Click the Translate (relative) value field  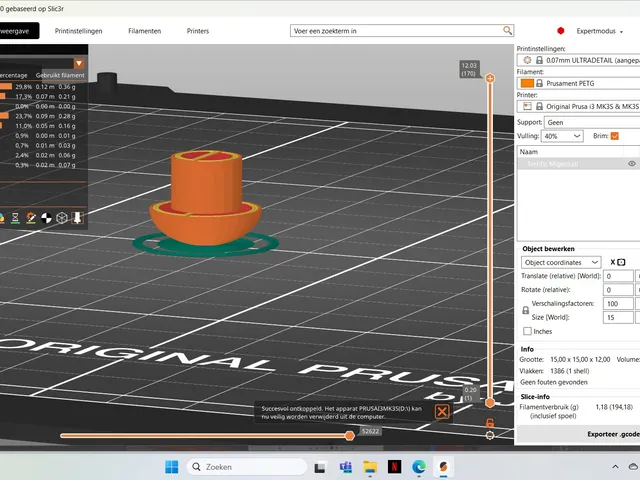(618, 276)
